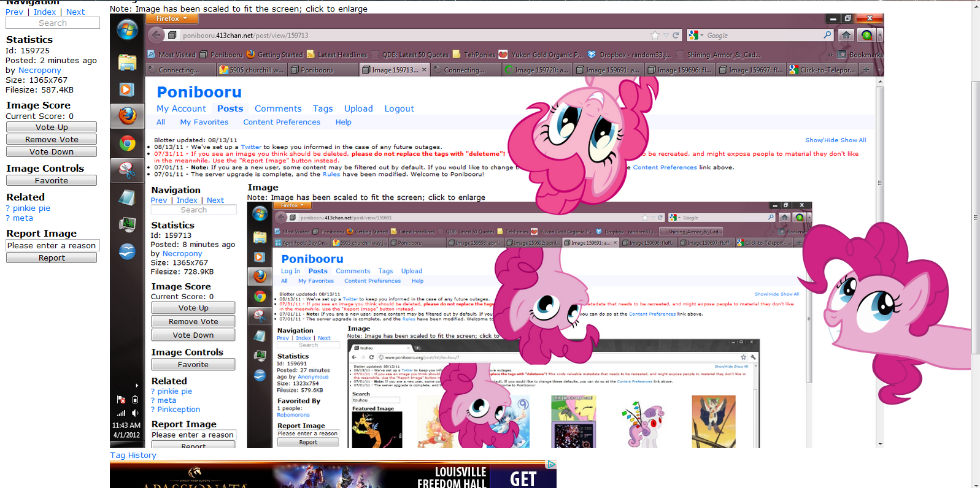Expand the bookmarks overflow chevron in main Firefox

point(830,55)
